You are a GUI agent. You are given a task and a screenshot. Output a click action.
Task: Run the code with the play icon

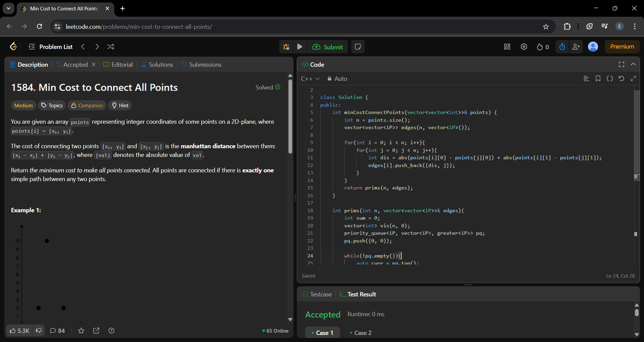299,47
